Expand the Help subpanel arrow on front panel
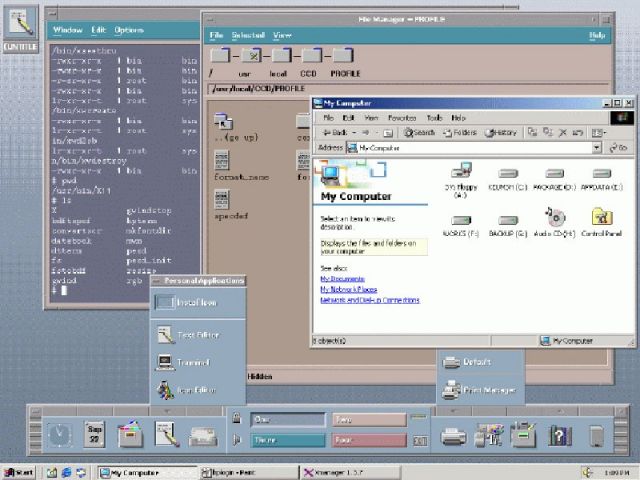Screen dimensions: 640x480 (560, 410)
